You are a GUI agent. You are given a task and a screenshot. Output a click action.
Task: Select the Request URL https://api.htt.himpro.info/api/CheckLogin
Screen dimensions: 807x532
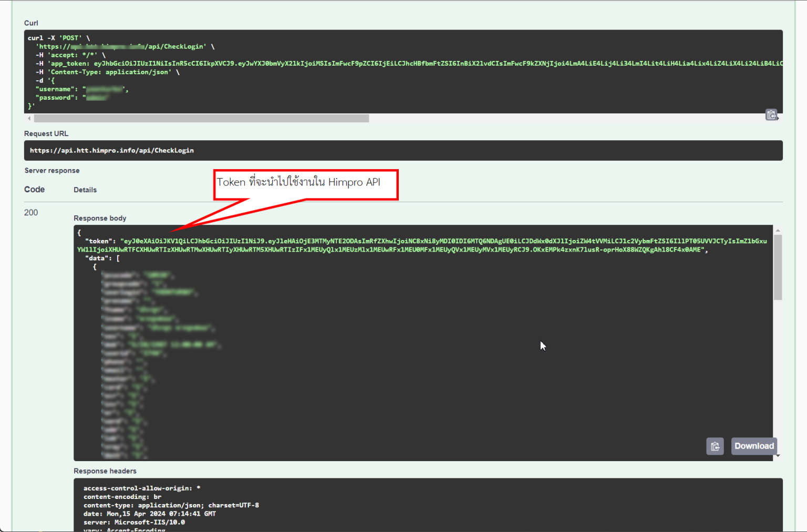[112, 150]
